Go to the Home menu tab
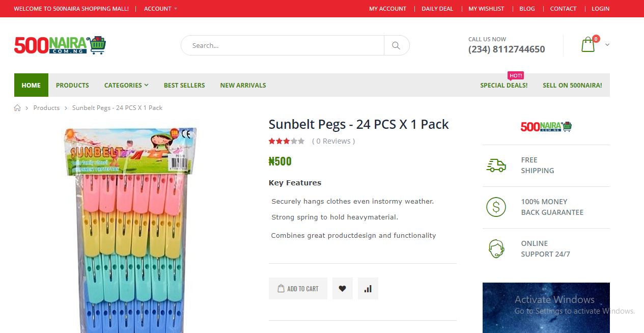 (31, 85)
